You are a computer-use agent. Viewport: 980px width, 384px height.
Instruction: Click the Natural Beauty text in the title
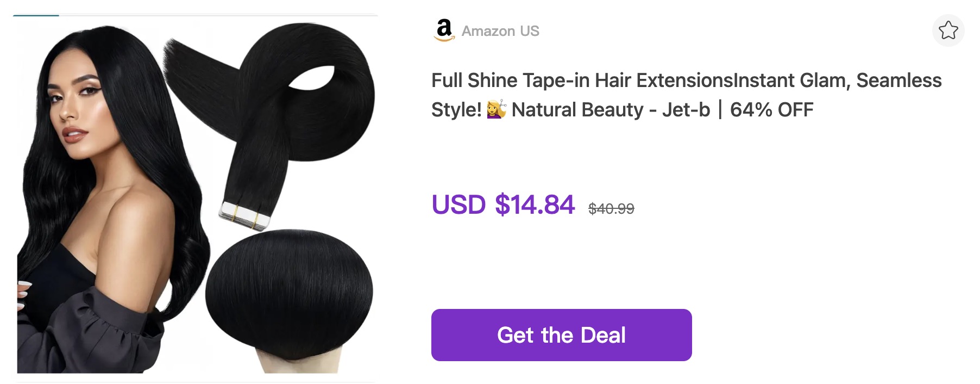577,110
